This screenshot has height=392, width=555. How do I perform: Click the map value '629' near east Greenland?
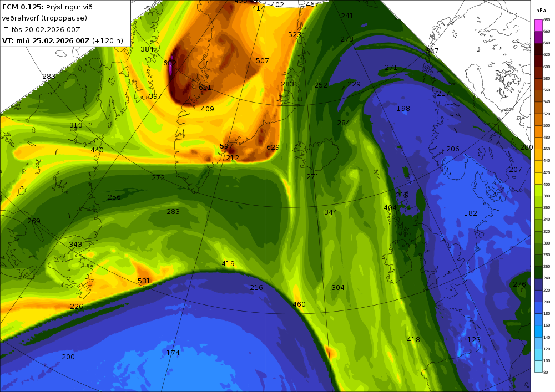(x=273, y=147)
